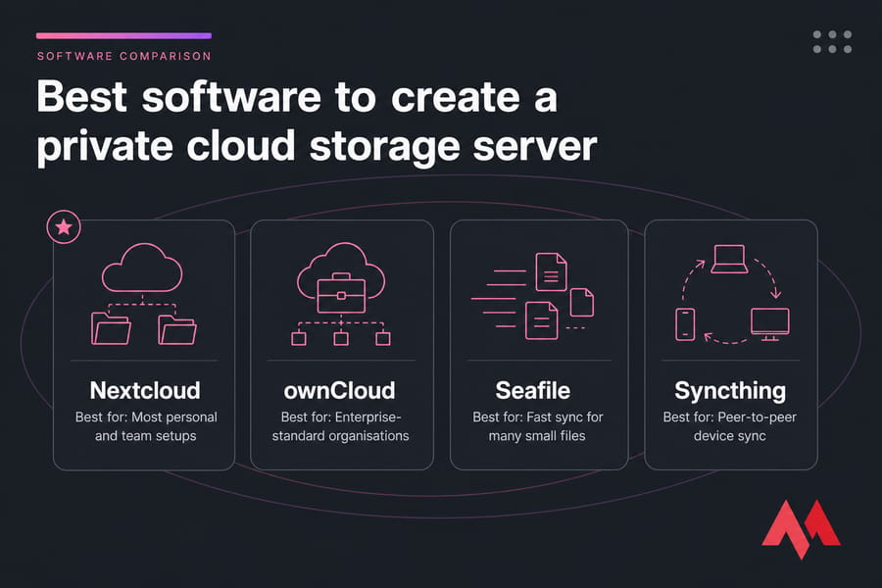
Task: Click the Seafile fast documents icon
Action: coord(532,296)
